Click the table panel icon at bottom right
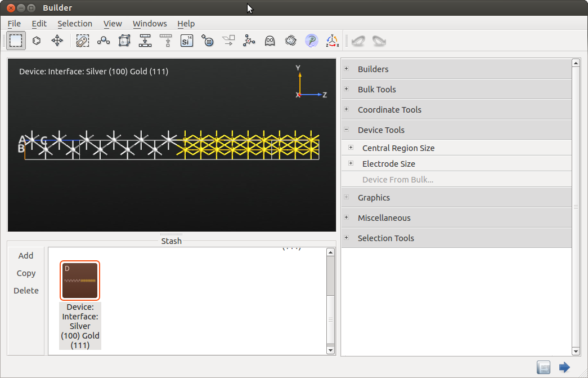 tap(544, 367)
